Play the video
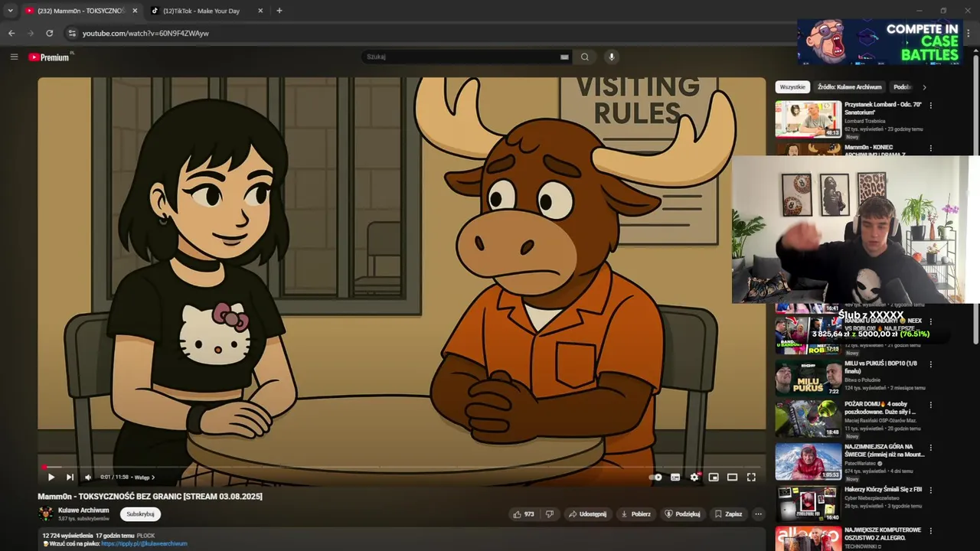Viewport: 980px width, 551px height. (x=51, y=477)
